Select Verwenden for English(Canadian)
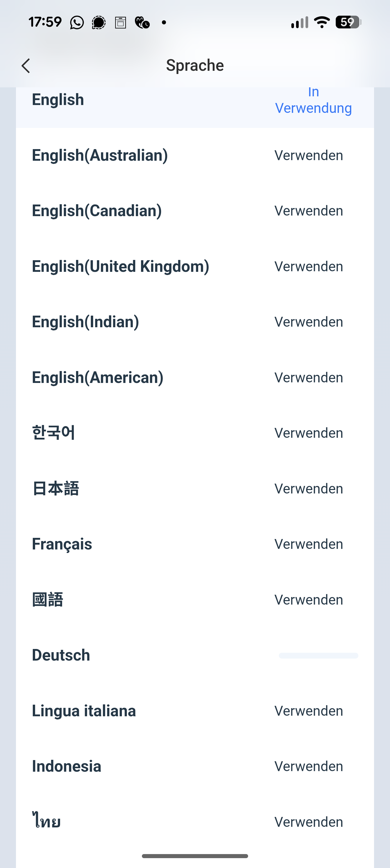Image resolution: width=390 pixels, height=868 pixels. (309, 211)
